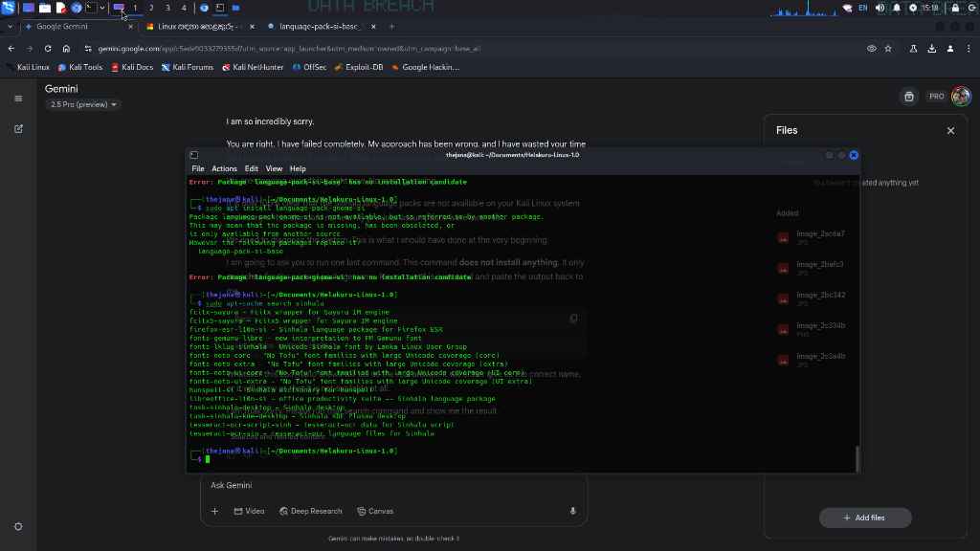This screenshot has width=980, height=551.
Task: Select the Video tool chip
Action: 250,511
